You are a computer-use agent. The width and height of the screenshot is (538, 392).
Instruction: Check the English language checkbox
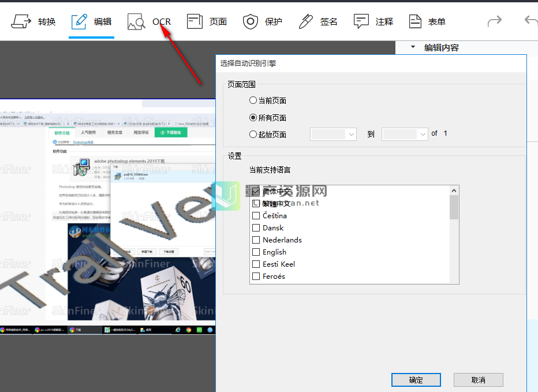click(256, 252)
